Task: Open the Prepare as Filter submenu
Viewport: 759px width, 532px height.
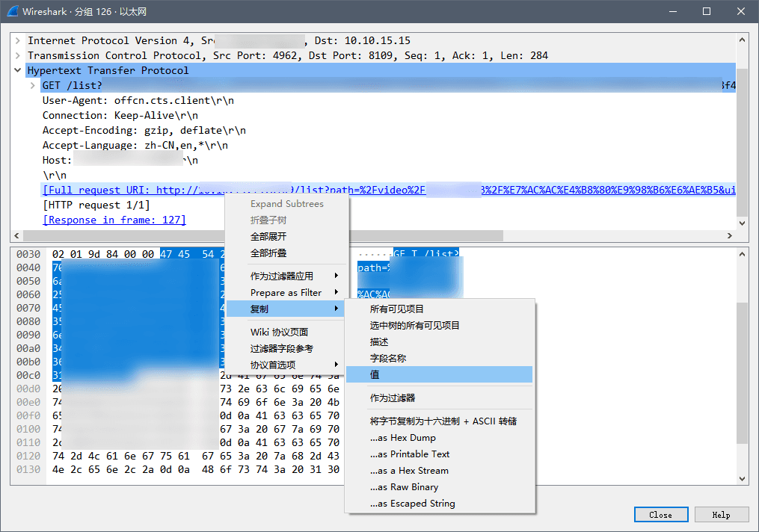Action: 286,293
